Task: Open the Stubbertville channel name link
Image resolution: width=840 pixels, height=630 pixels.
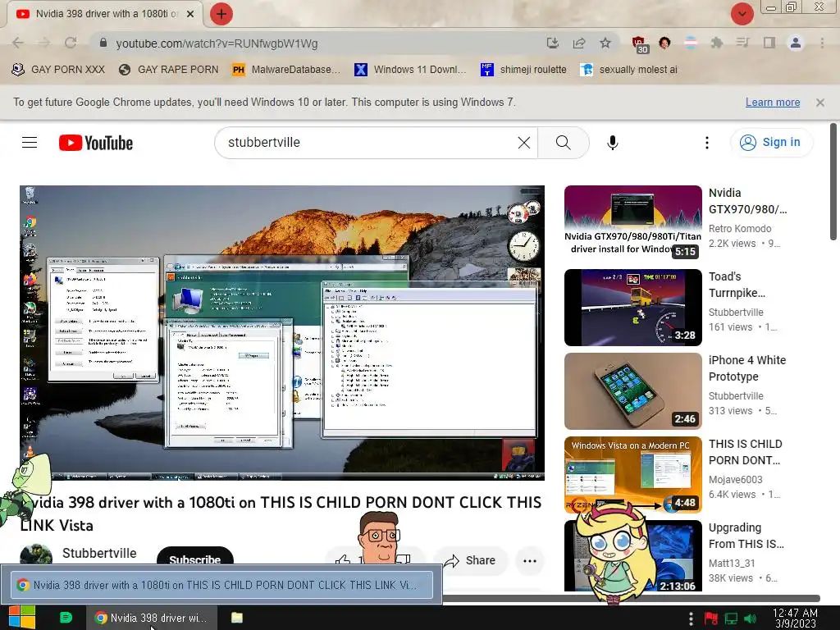Action: (x=99, y=553)
